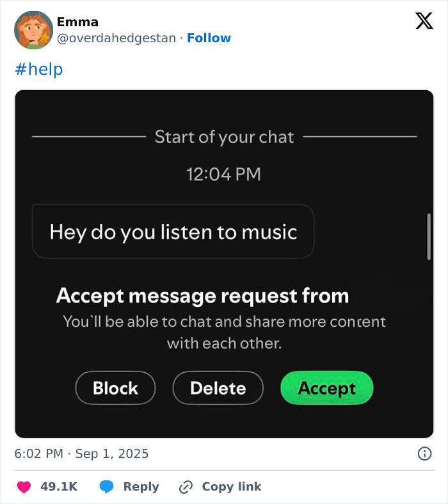
Task: Accept the message request
Action: [x=327, y=388]
